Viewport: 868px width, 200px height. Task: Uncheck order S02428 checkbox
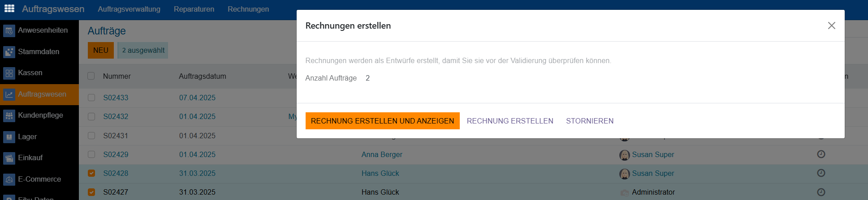click(x=91, y=173)
